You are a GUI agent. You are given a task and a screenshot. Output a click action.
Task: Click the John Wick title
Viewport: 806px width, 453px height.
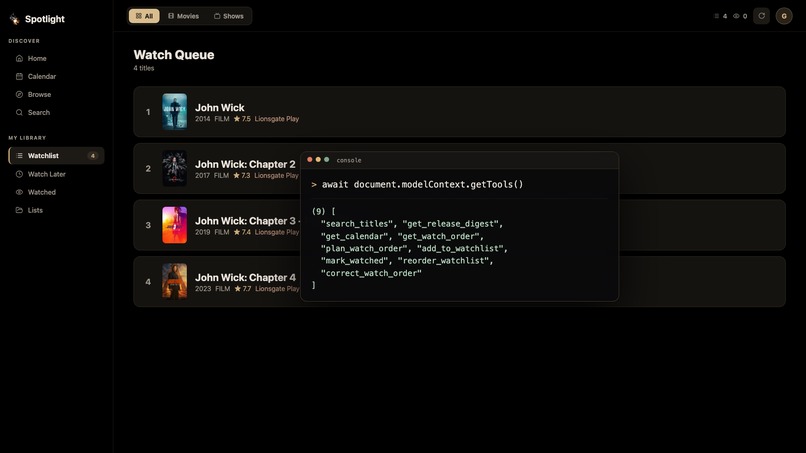tap(219, 107)
